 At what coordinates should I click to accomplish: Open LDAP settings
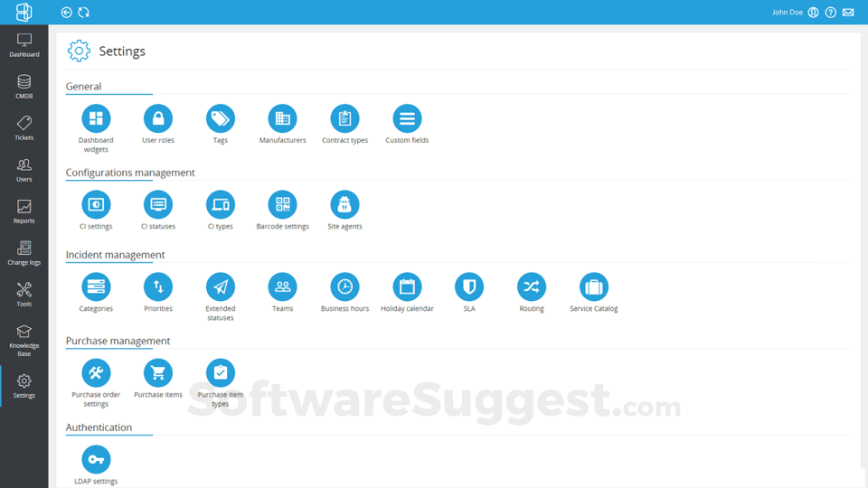coord(96,460)
